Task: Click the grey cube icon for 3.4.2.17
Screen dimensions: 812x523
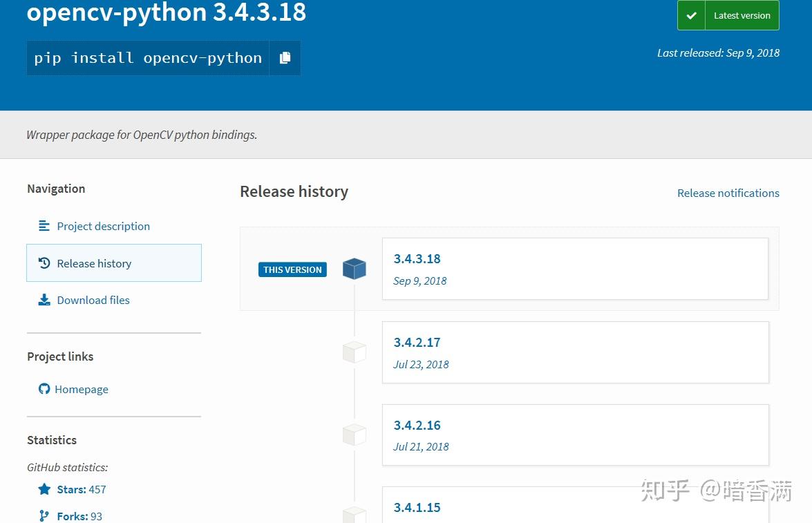Action: (x=355, y=352)
